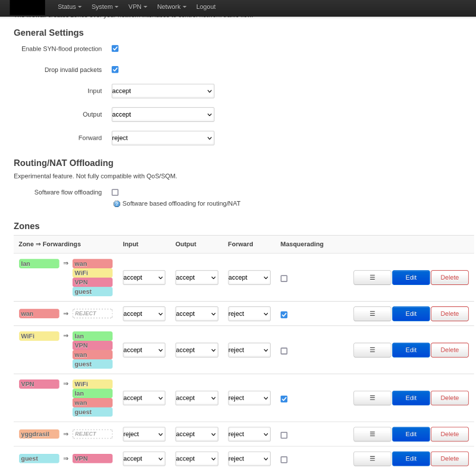Image resolution: width=476 pixels, height=470 pixels.
Task: Click the reorder handle icon for lan zone
Action: pos(372,278)
